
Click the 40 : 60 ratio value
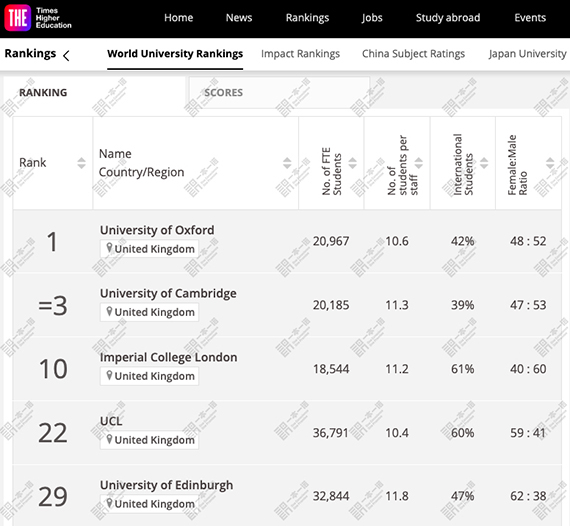(528, 369)
